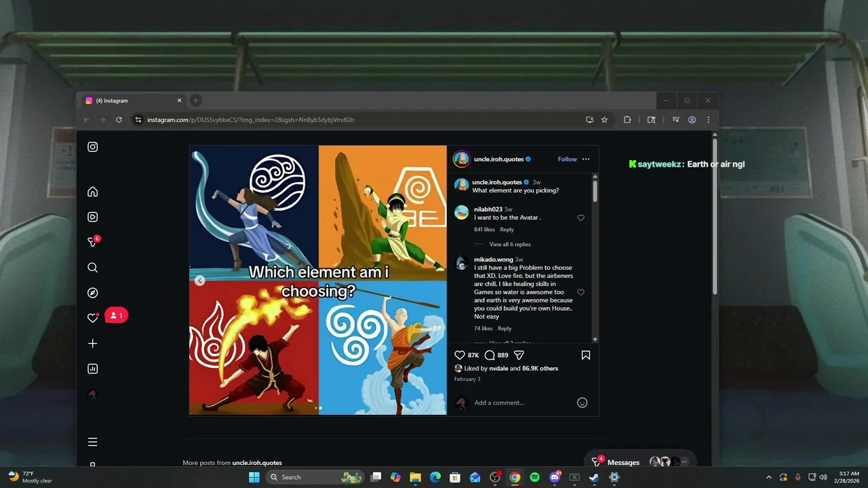Open a new Chrome tab
Image resolution: width=868 pixels, height=488 pixels.
(195, 100)
